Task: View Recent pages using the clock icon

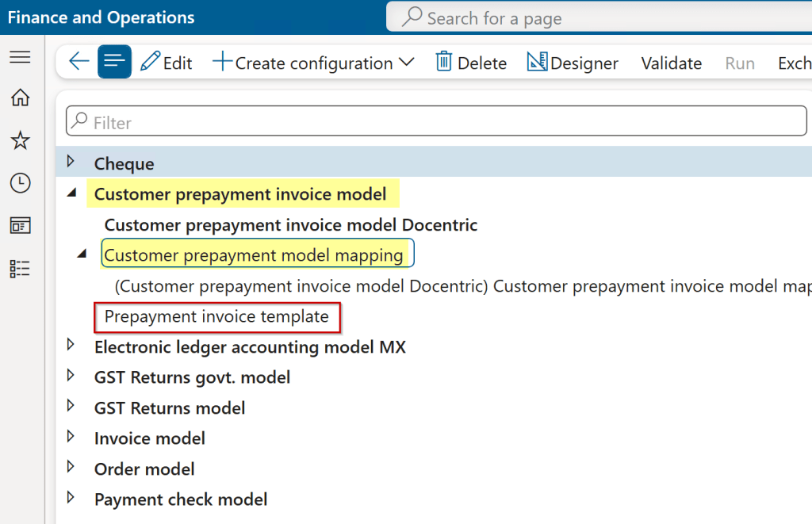Action: click(x=21, y=182)
